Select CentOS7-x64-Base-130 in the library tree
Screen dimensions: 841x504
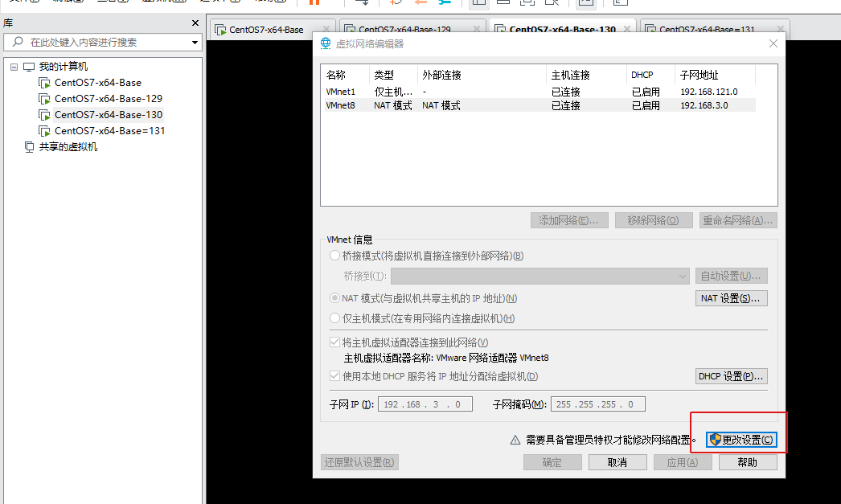coord(109,115)
